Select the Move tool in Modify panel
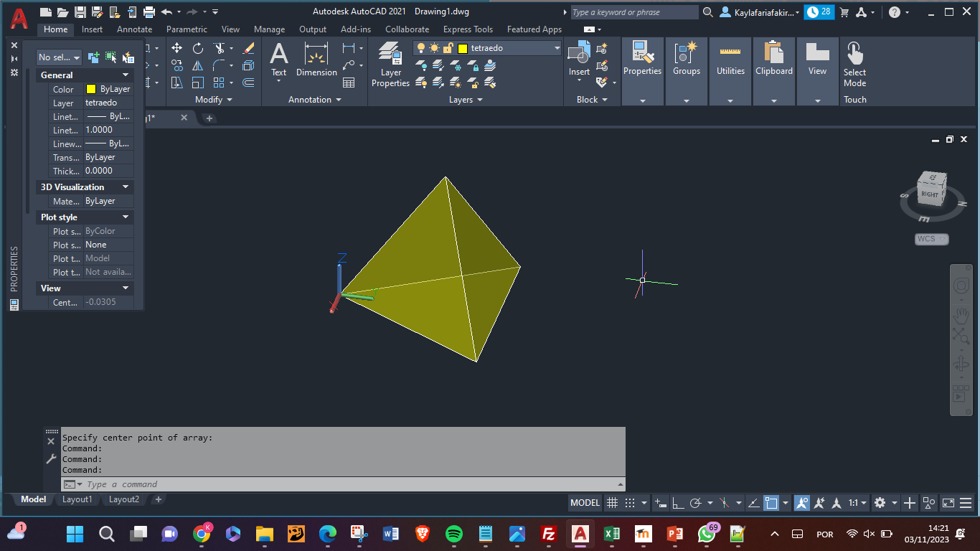The width and height of the screenshot is (980, 551). 176,48
